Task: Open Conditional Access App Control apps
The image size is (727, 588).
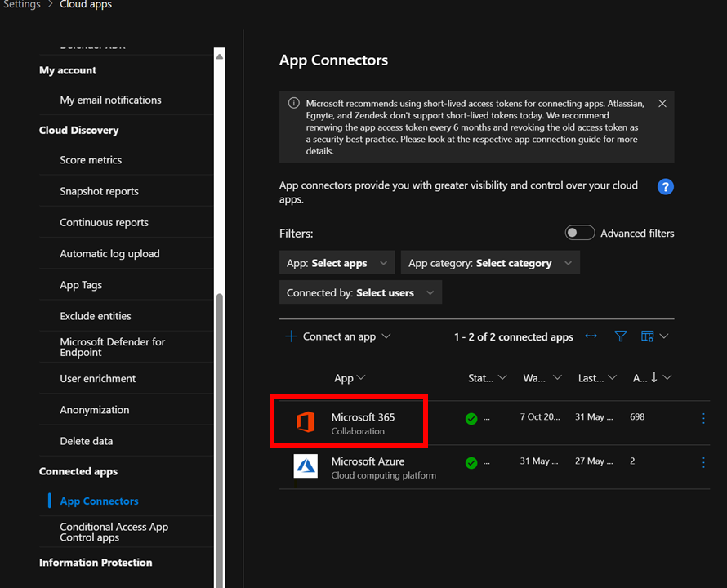Action: click(x=114, y=532)
